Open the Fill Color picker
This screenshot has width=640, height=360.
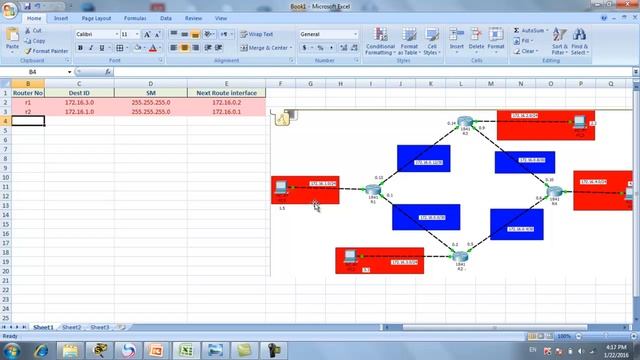click(138, 48)
